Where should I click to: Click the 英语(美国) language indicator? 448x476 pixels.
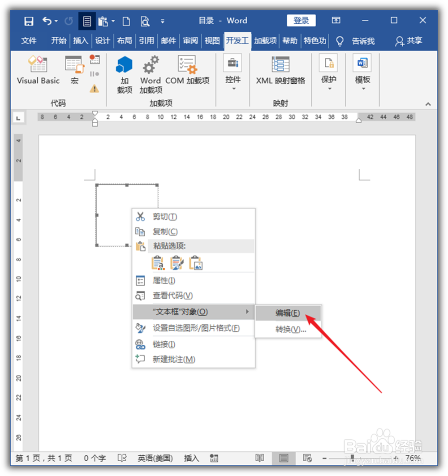tap(155, 458)
